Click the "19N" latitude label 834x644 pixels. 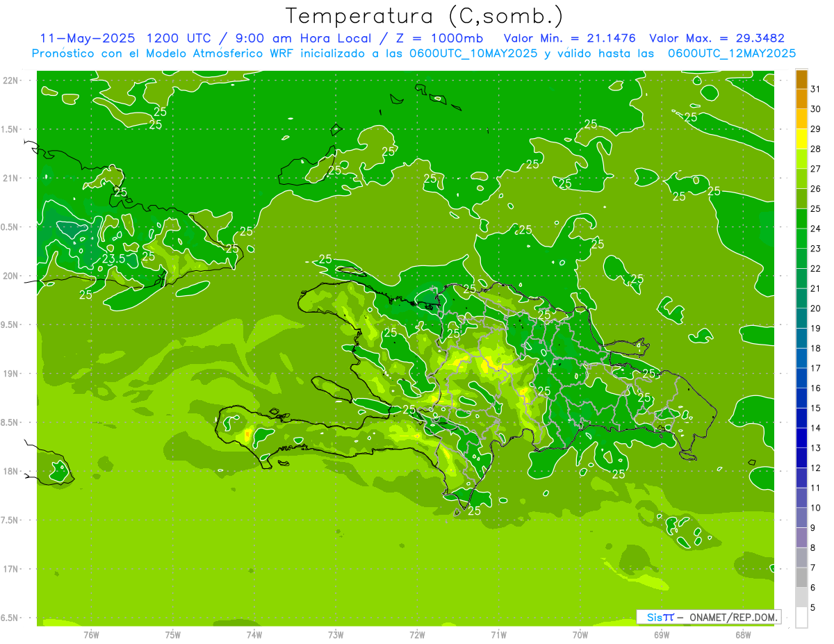click(10, 374)
